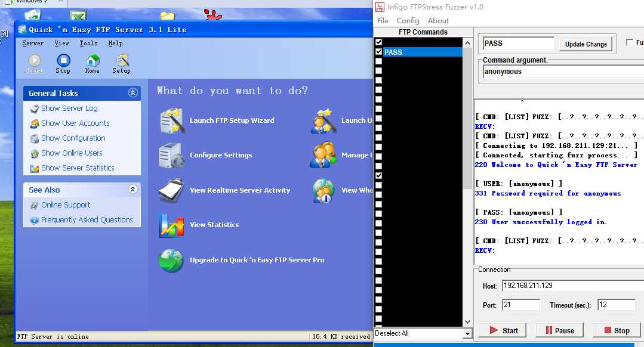Click the Launch FTP Setup Wizard icon

172,120
